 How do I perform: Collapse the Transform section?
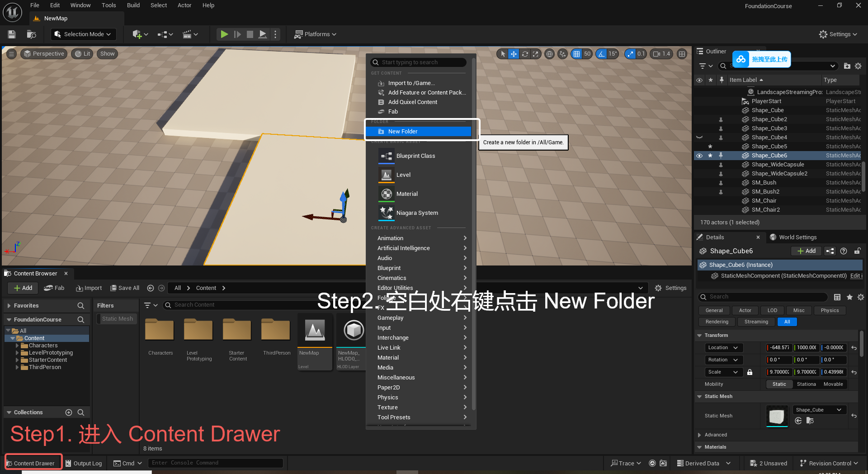click(699, 336)
